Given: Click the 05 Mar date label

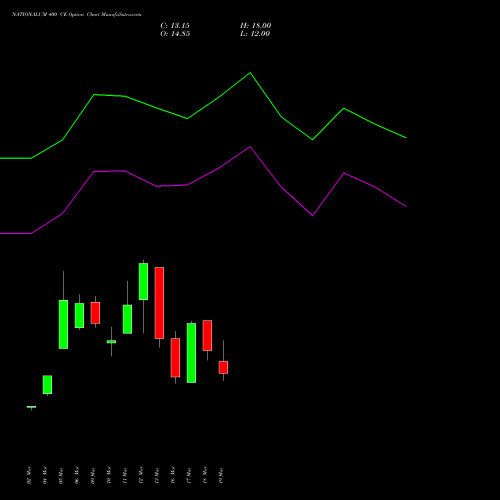Looking at the screenshot, I should 61,475.
